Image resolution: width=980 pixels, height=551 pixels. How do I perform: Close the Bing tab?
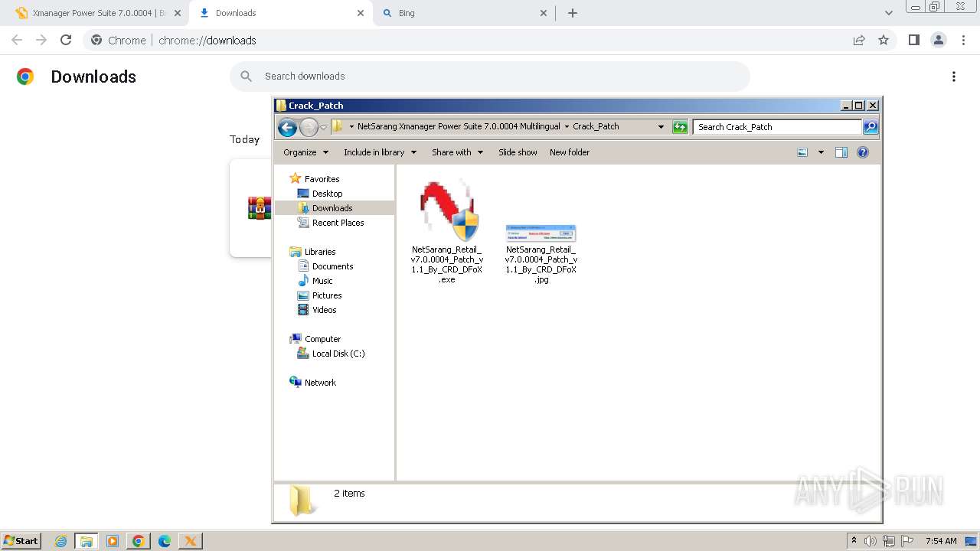[x=544, y=13]
